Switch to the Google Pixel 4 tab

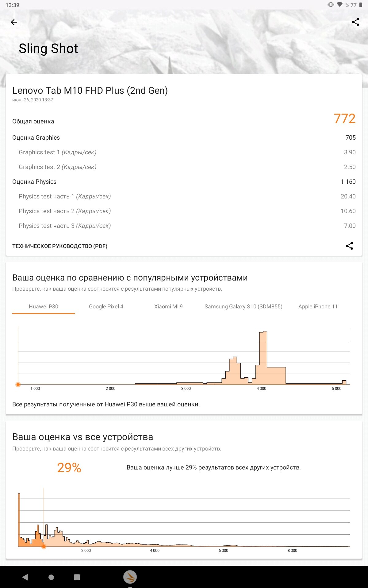pyautogui.click(x=106, y=307)
